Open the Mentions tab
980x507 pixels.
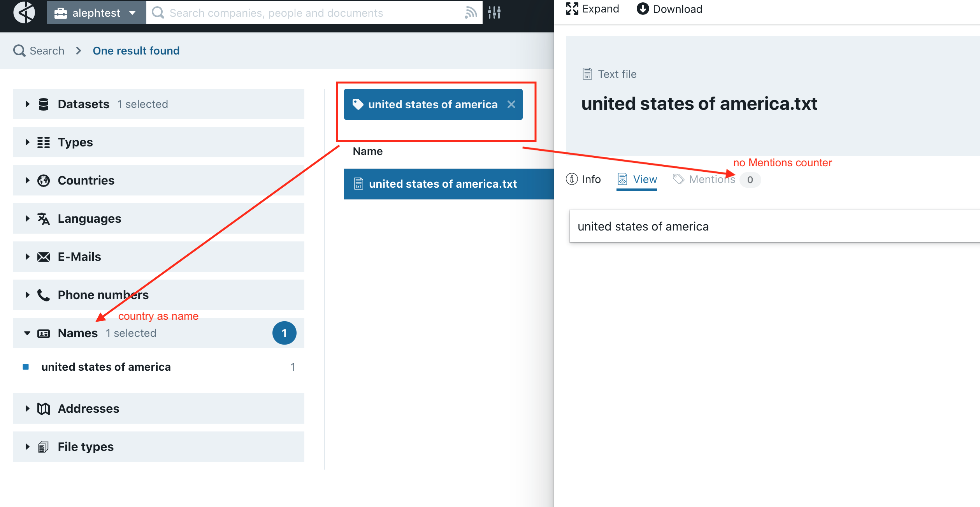pyautogui.click(x=712, y=179)
